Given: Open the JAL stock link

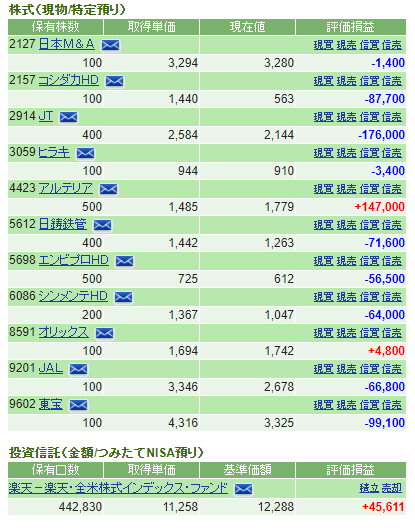Looking at the screenshot, I should [51, 368].
